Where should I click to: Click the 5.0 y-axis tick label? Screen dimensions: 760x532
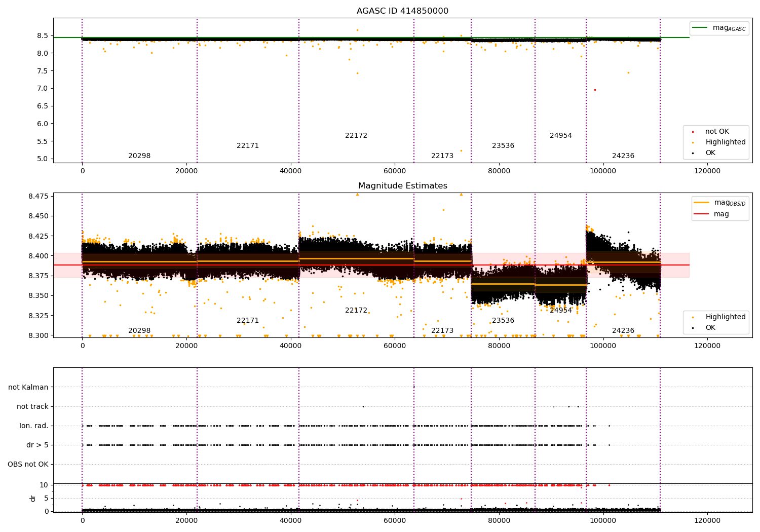click(43, 159)
